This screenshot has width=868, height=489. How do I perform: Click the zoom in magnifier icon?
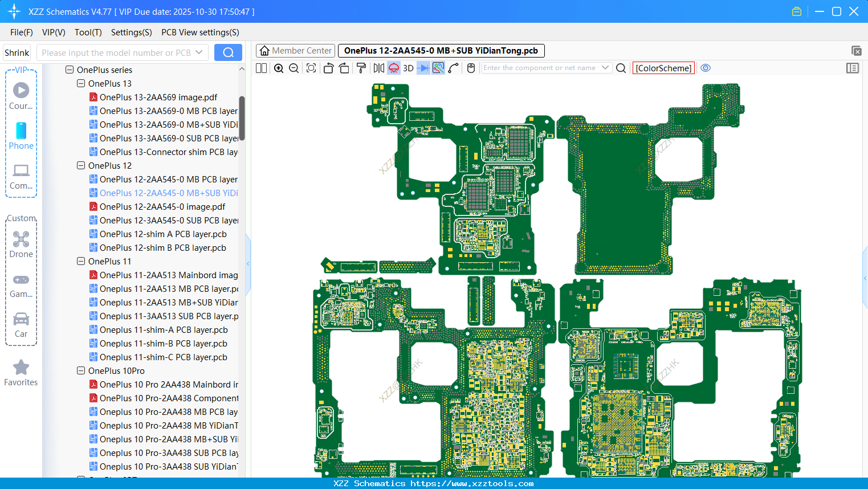click(x=279, y=68)
